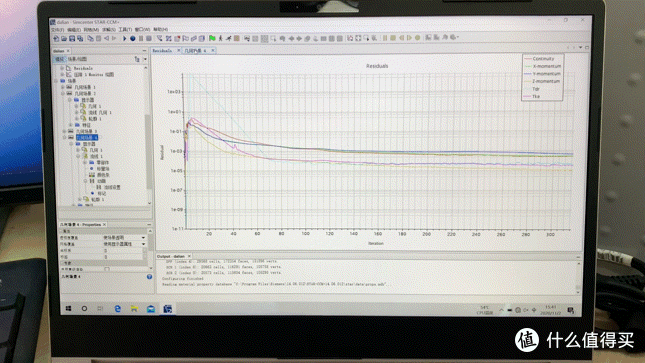Open the 网格(M) menu
This screenshot has width=645, height=363.
[91, 30]
